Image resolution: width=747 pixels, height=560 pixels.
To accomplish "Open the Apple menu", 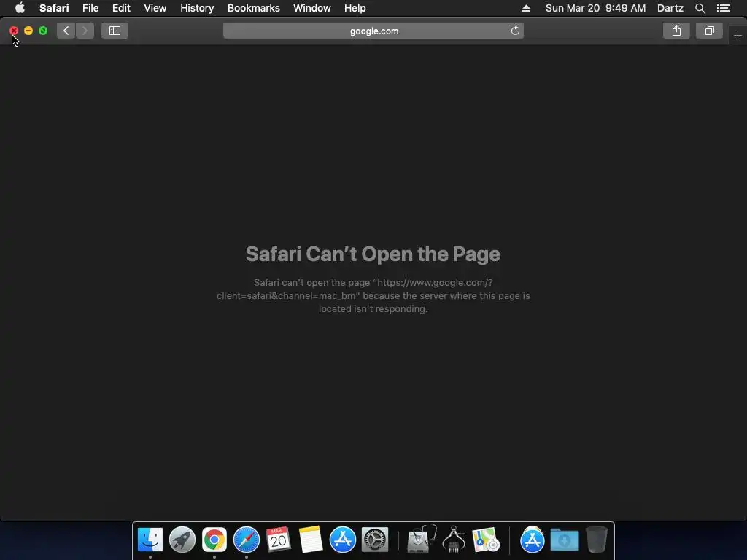I will 20,8.
